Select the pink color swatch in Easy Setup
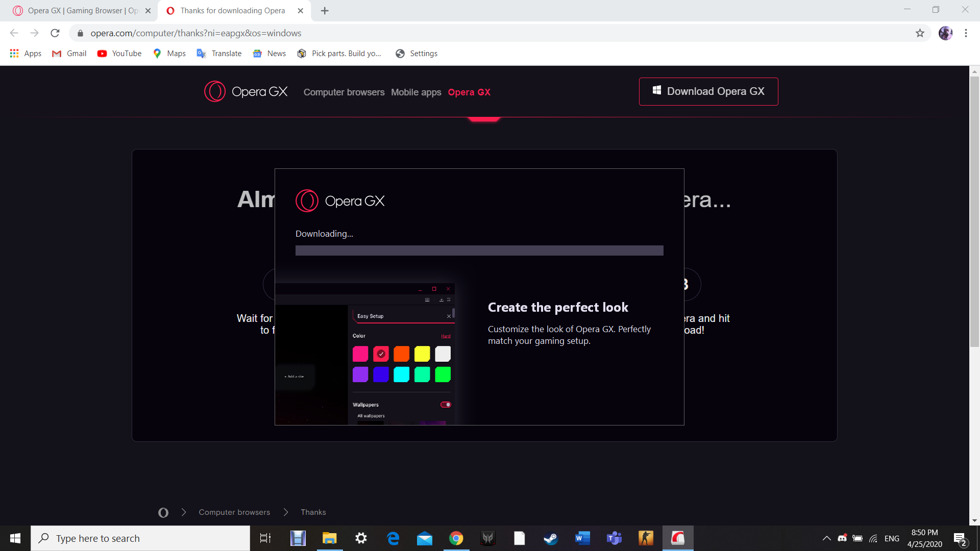The image size is (980, 551). tap(360, 354)
